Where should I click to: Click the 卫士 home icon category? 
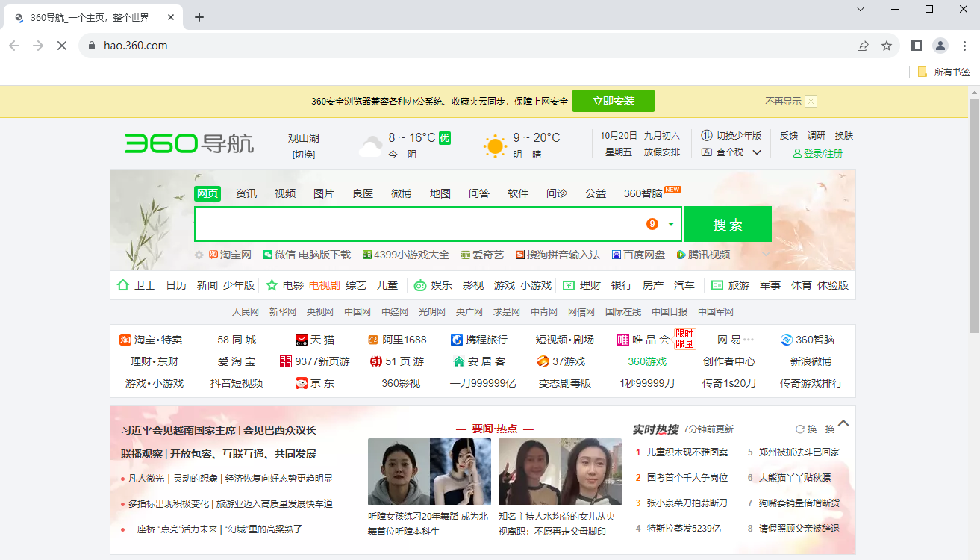pyautogui.click(x=123, y=285)
